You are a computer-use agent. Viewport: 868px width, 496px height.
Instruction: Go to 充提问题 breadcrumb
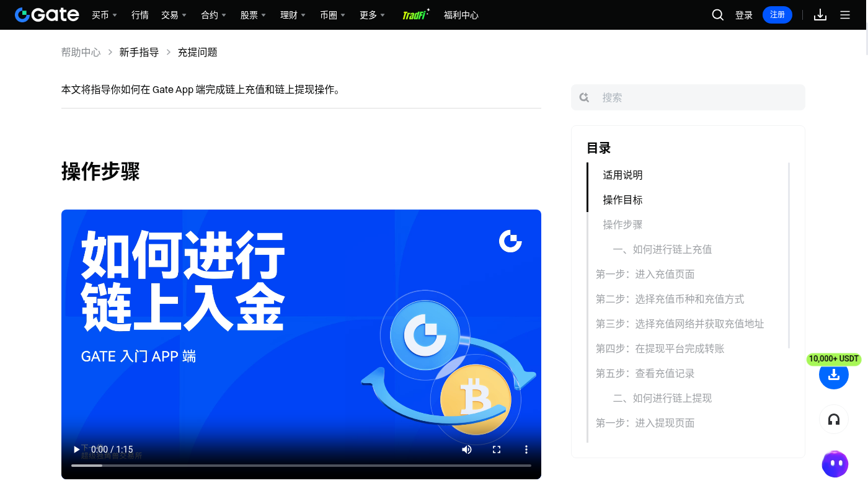pyautogui.click(x=197, y=52)
